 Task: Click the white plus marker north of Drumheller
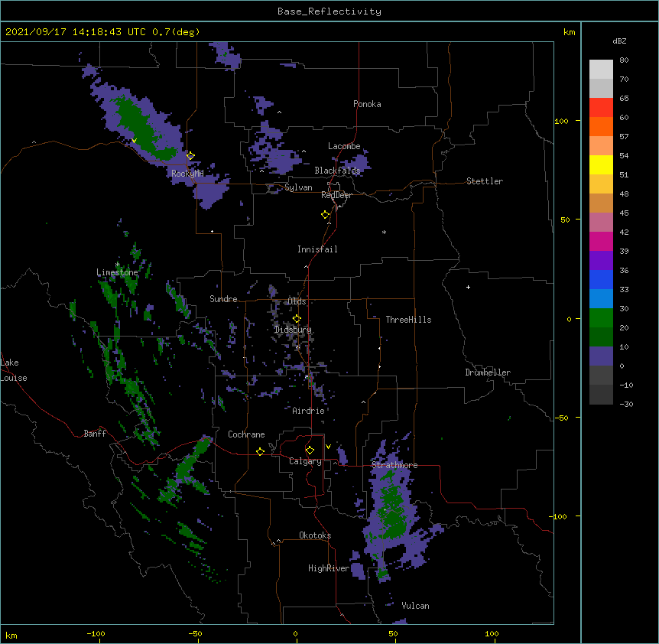tap(468, 287)
